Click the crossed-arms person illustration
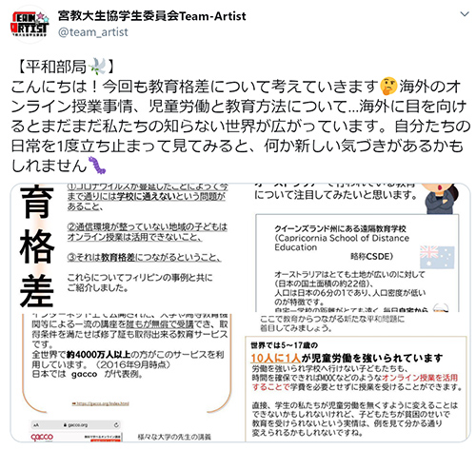Screen dimensions: 476x450 point(442,198)
